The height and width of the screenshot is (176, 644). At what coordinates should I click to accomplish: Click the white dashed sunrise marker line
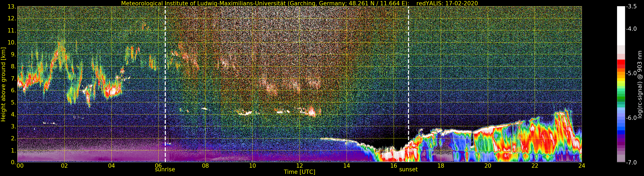[165, 84]
